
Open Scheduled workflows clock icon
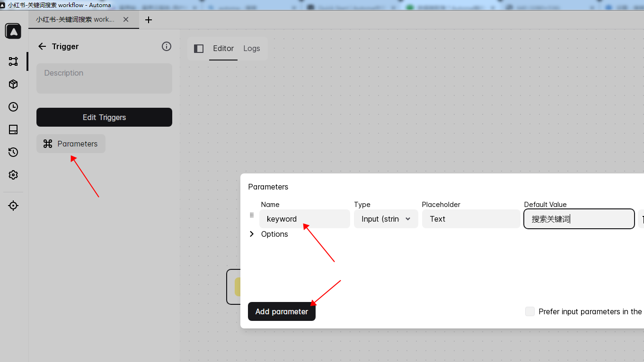pyautogui.click(x=13, y=107)
